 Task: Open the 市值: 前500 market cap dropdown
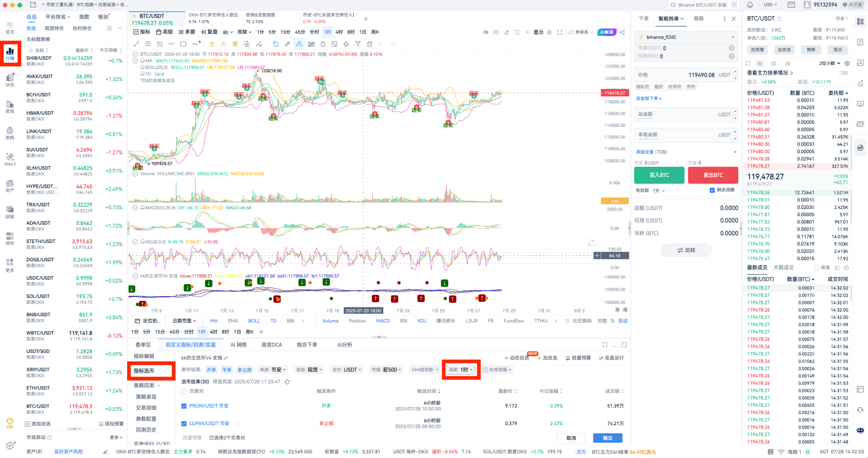tap(386, 370)
